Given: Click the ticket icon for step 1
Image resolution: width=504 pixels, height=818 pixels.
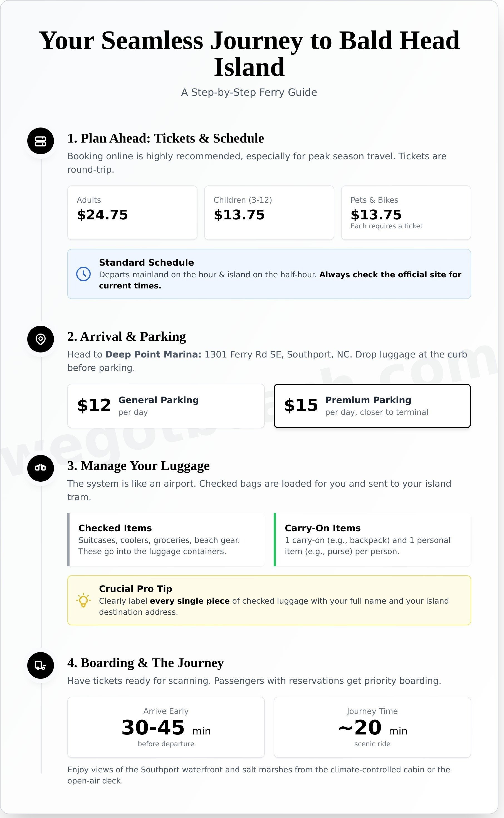Looking at the screenshot, I should (x=41, y=141).
